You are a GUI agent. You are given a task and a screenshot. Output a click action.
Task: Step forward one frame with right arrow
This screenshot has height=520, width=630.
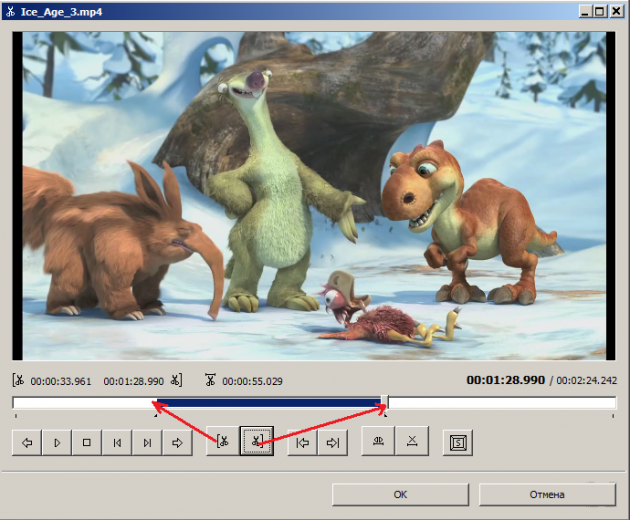pyautogui.click(x=177, y=442)
